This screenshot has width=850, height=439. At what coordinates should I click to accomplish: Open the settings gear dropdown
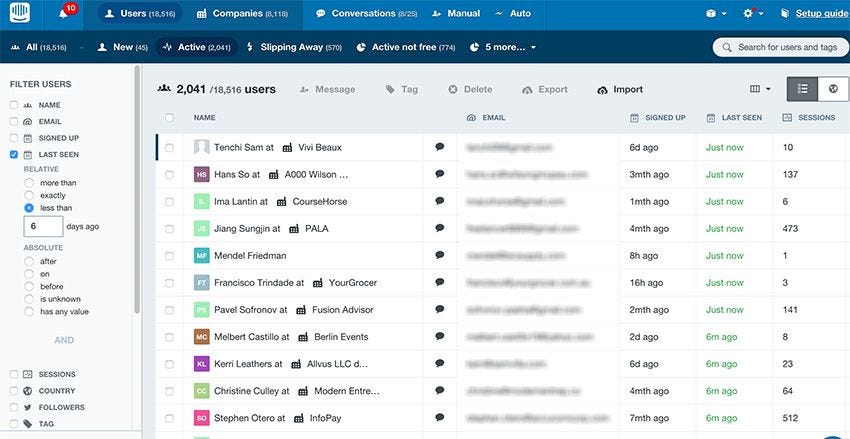coord(753,14)
